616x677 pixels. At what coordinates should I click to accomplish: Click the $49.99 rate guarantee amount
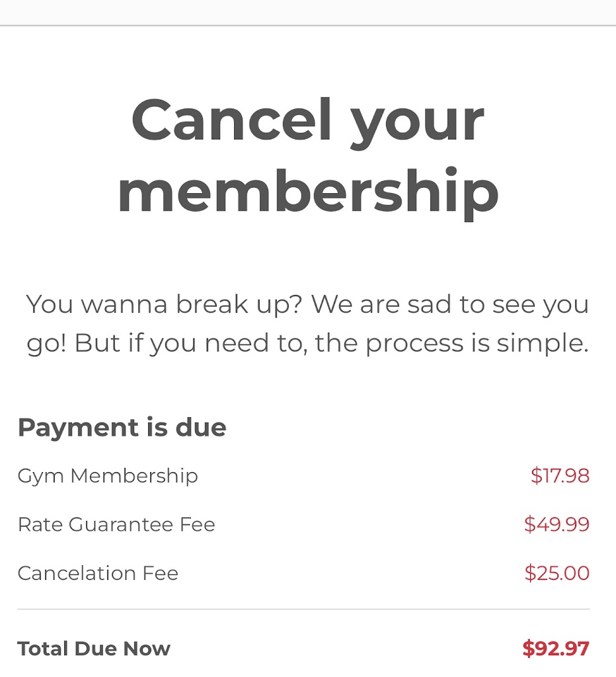pyautogui.click(x=557, y=525)
